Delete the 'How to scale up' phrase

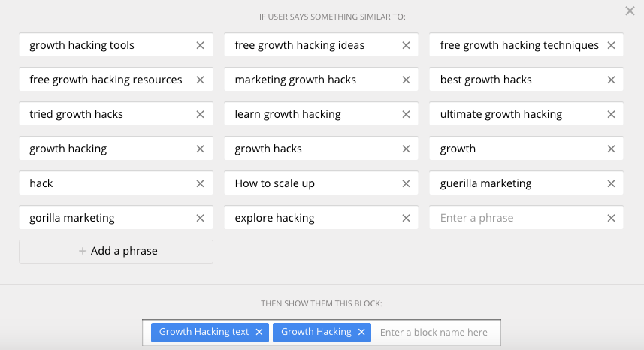click(x=406, y=183)
